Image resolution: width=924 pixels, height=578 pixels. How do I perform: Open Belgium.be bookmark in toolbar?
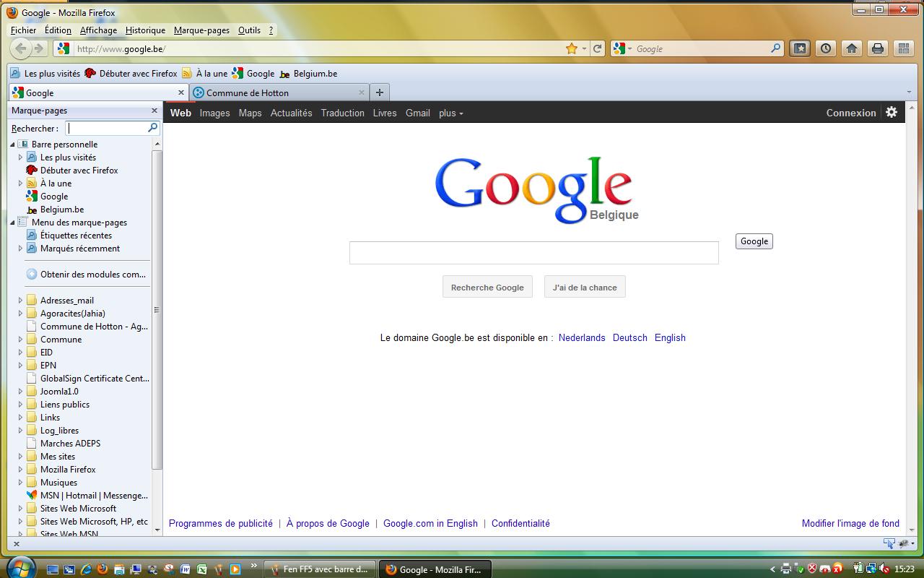point(308,73)
